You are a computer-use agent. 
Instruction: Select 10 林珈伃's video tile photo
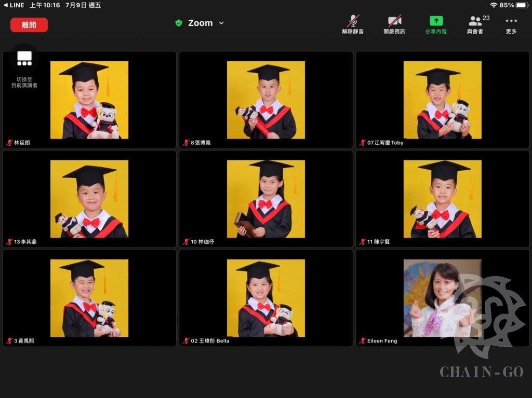pyautogui.click(x=266, y=199)
